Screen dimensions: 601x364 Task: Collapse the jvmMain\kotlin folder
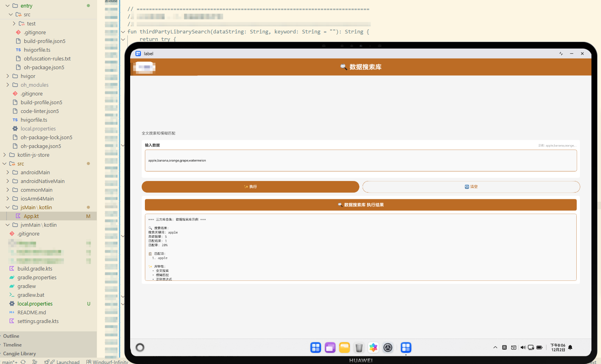[8, 225]
